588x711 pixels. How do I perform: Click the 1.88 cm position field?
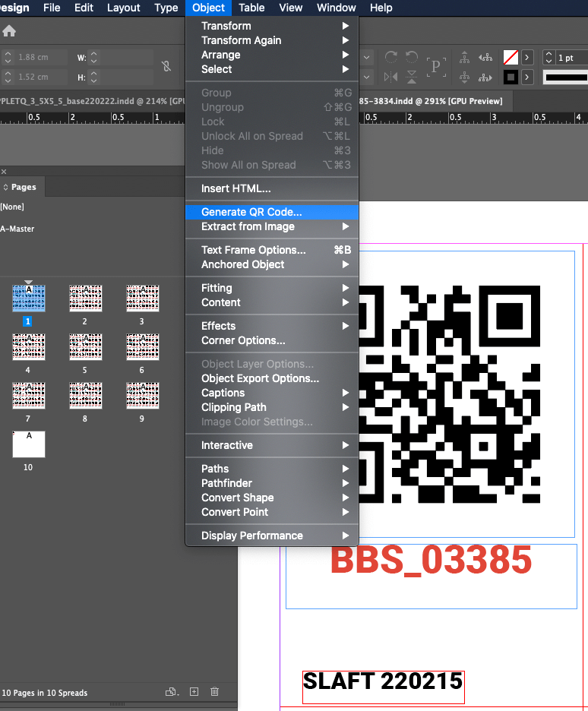pyautogui.click(x=41, y=57)
